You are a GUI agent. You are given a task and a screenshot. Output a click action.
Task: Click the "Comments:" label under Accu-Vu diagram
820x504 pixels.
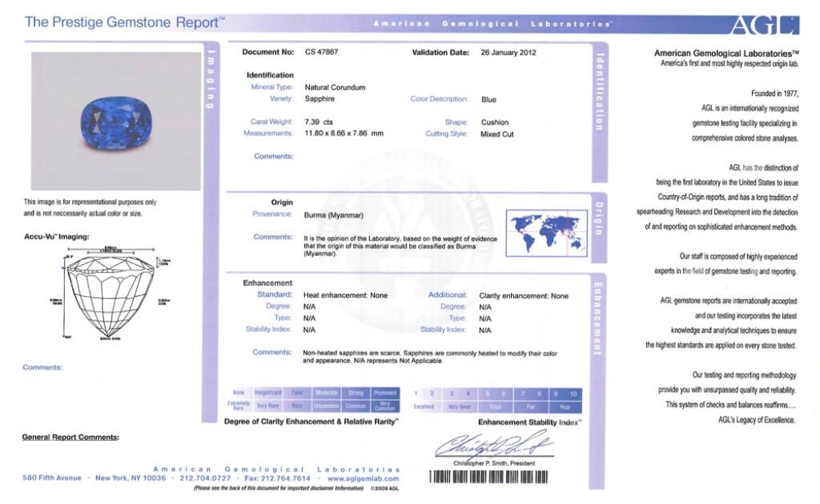click(x=42, y=368)
